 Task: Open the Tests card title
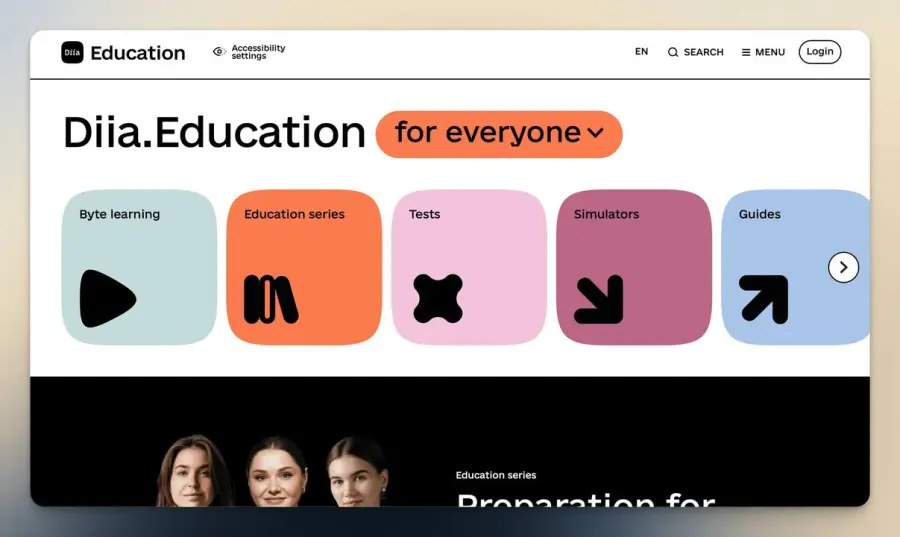pos(424,214)
